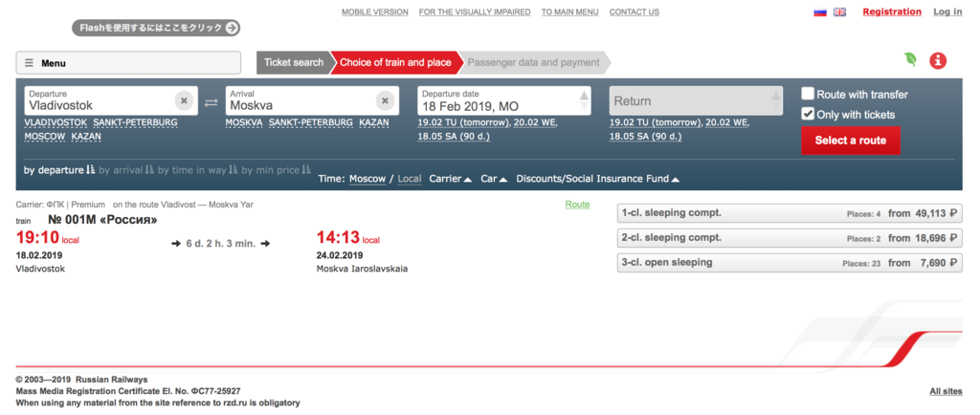This screenshot has height=415, width=980.
Task: Swap departure and arrival stations
Action: [x=212, y=102]
